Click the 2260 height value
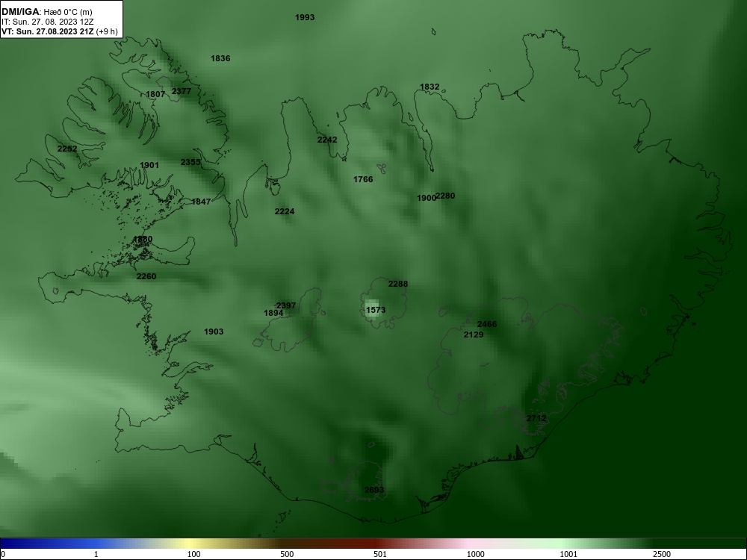Image resolution: width=747 pixels, height=560 pixels. tap(146, 276)
